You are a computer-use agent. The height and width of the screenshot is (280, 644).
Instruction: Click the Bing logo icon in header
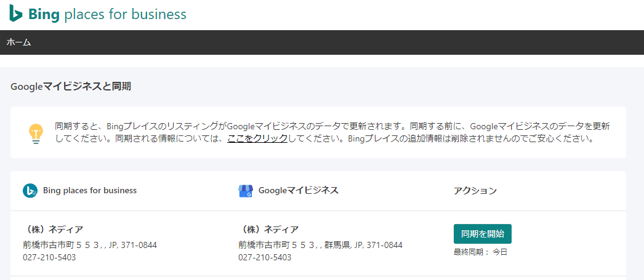coord(15,14)
